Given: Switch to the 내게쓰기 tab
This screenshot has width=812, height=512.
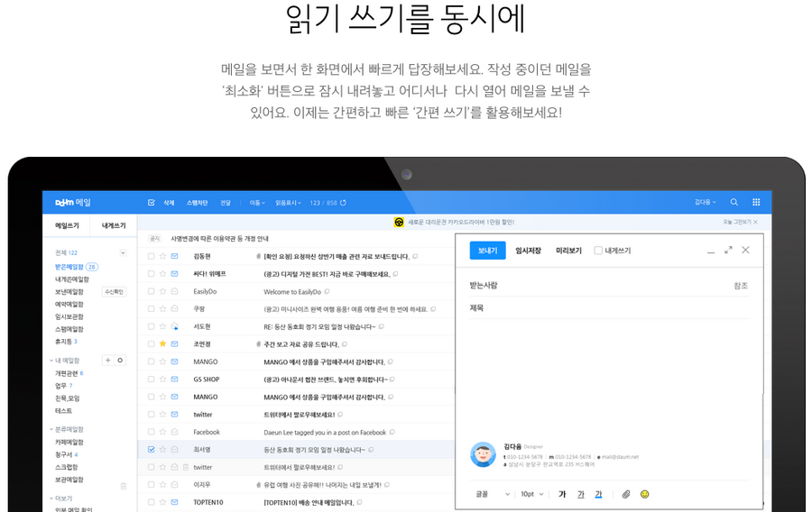Looking at the screenshot, I should 114,225.
